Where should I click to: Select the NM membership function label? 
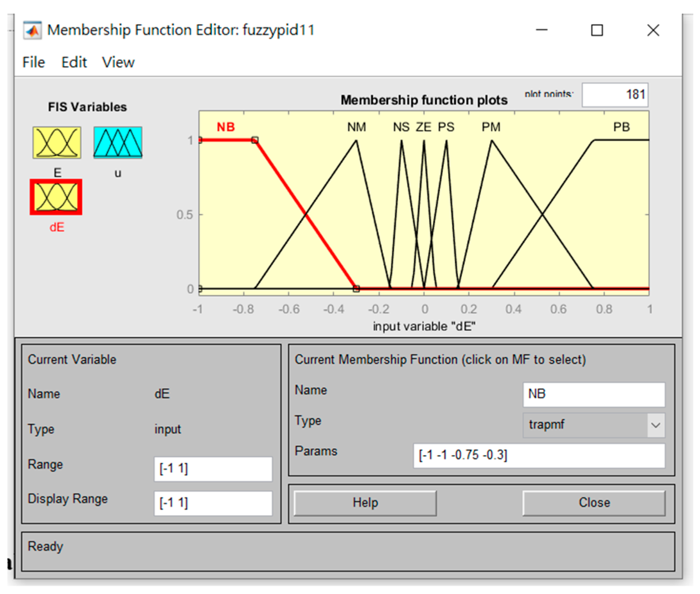[356, 127]
